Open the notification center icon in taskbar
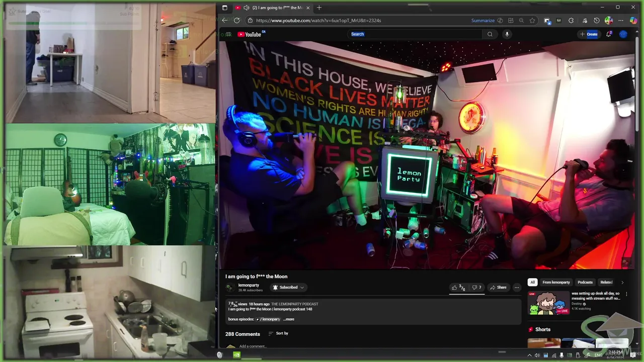The width and height of the screenshot is (644, 362). 633,355
